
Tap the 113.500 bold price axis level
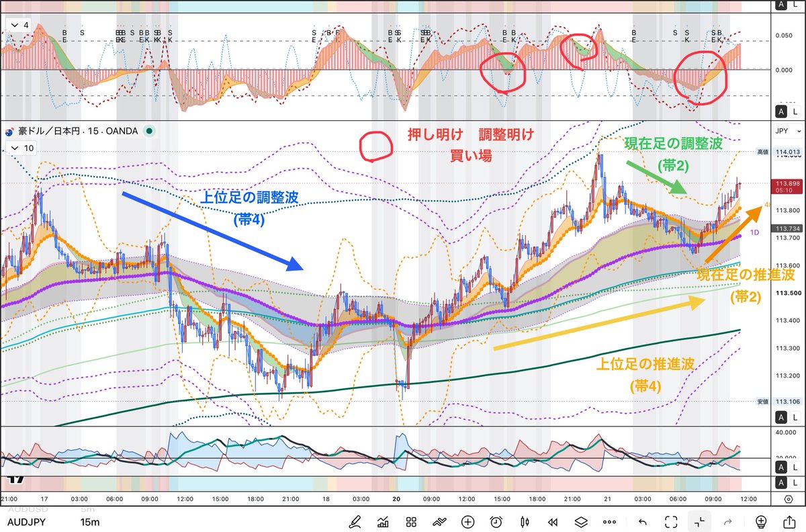pos(788,293)
